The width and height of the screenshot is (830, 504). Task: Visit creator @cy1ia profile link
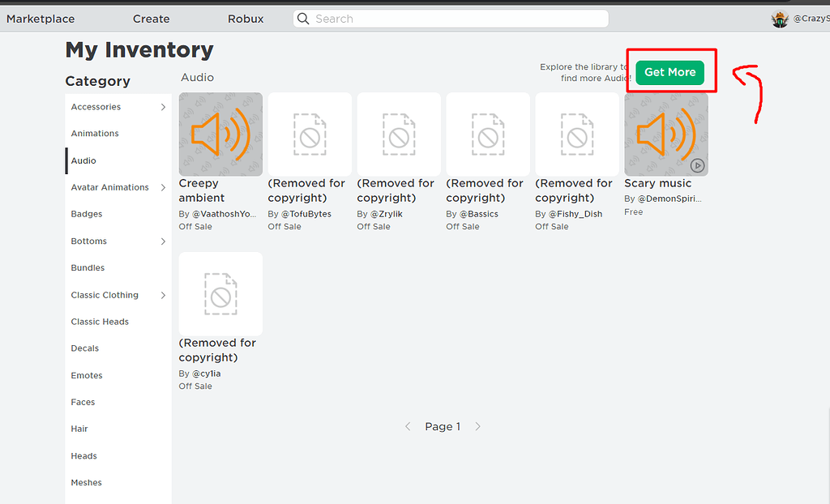click(207, 374)
